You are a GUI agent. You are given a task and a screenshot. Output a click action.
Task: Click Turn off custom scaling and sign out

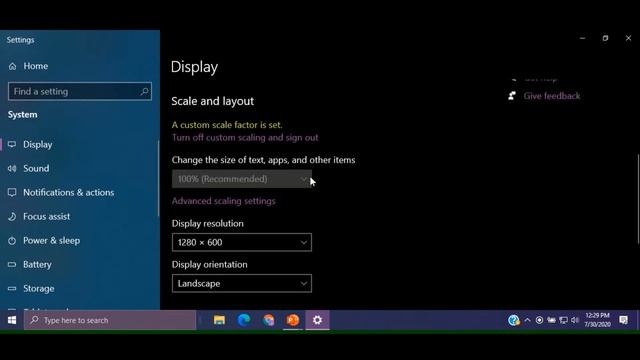coord(245,138)
